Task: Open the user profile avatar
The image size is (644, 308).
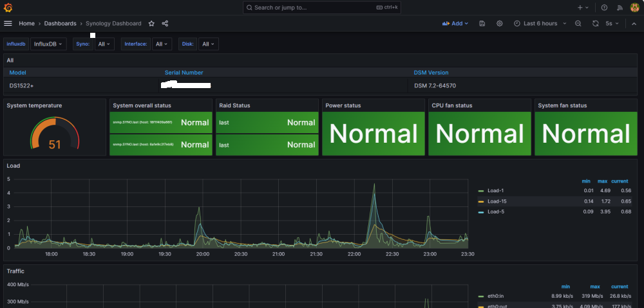Action: coord(634,7)
